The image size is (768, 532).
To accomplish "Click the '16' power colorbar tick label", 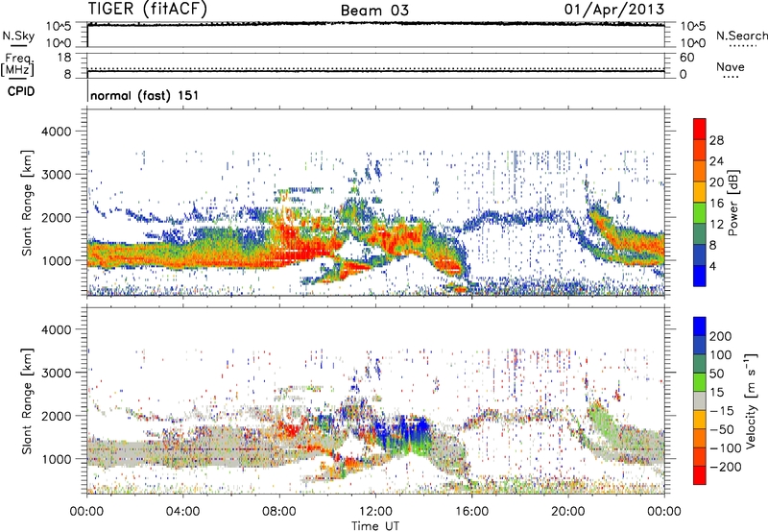I will coord(716,204).
